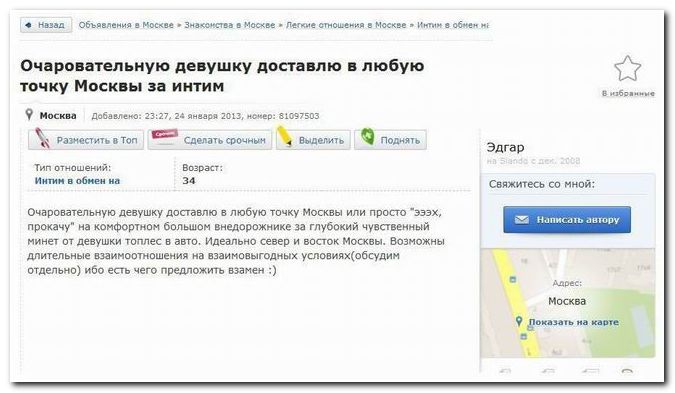
Task: Open the Показать на карте link
Action: click(573, 322)
